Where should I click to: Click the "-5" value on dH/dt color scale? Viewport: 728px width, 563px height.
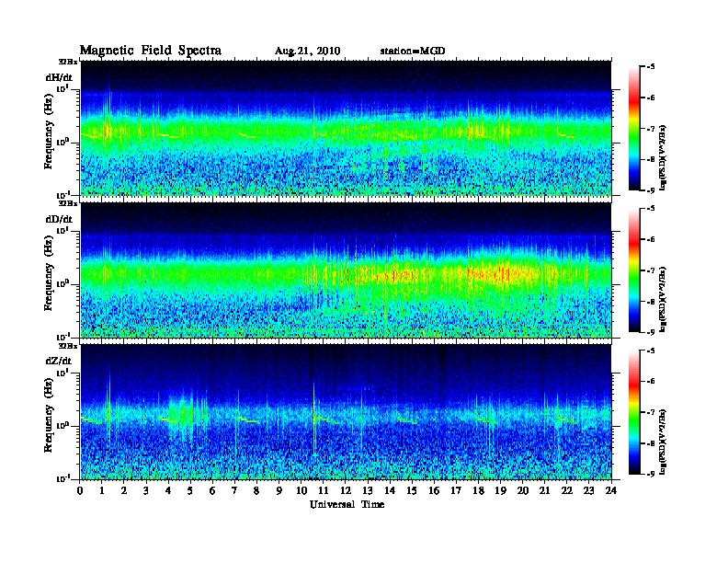click(651, 67)
